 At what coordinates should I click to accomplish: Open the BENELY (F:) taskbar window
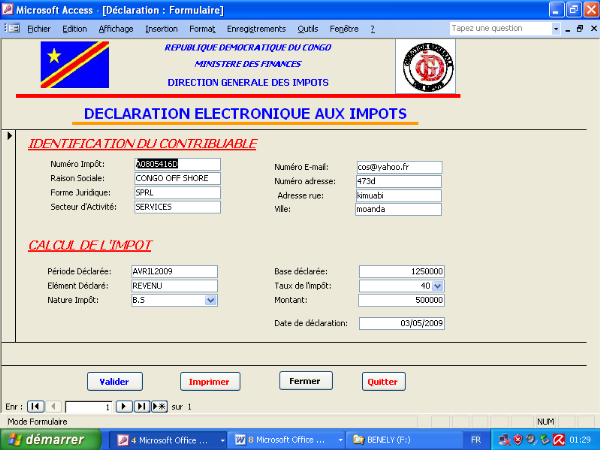pyautogui.click(x=385, y=439)
